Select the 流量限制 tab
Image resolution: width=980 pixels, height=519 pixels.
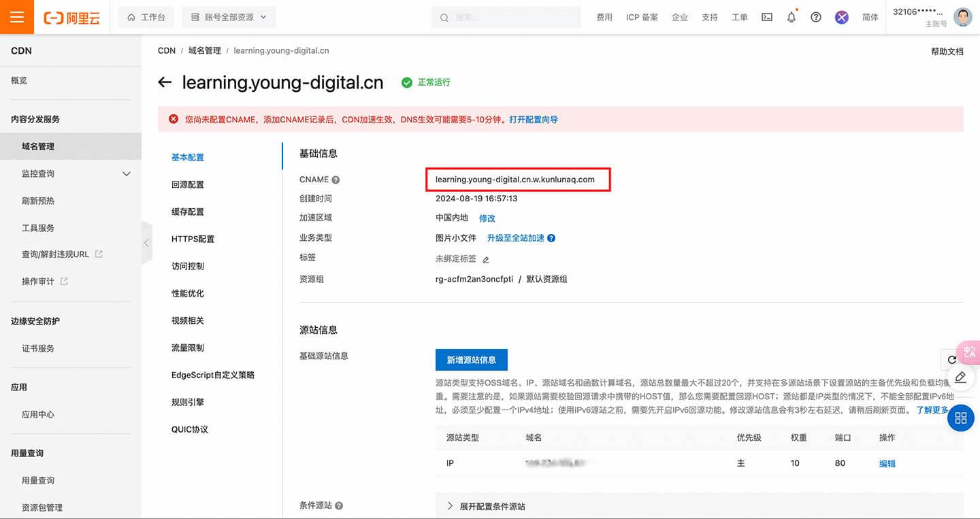pyautogui.click(x=188, y=348)
